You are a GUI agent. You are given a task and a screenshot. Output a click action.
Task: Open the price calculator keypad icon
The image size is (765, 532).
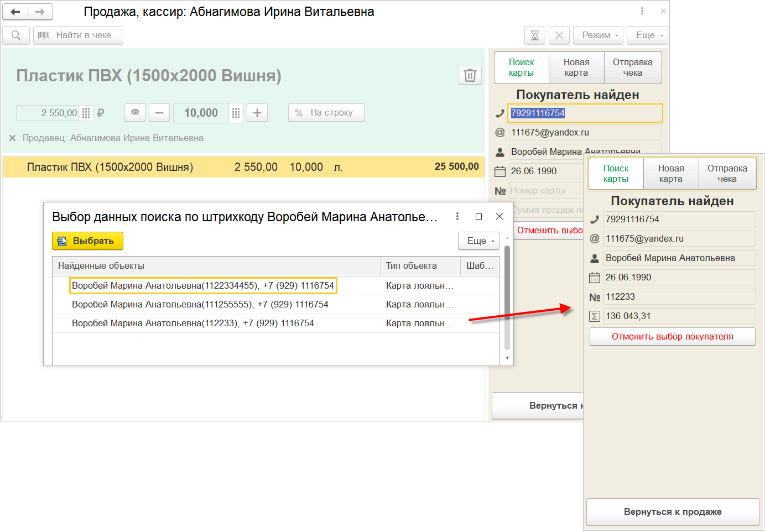pyautogui.click(x=86, y=113)
